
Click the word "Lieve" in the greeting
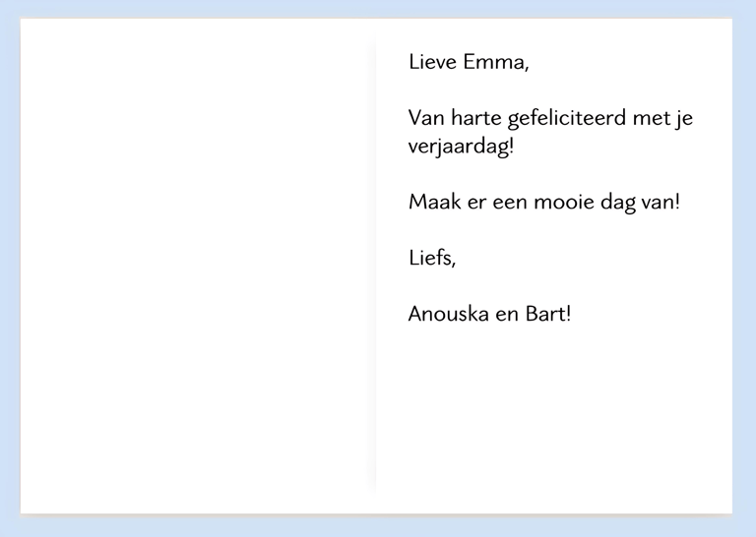pos(432,63)
